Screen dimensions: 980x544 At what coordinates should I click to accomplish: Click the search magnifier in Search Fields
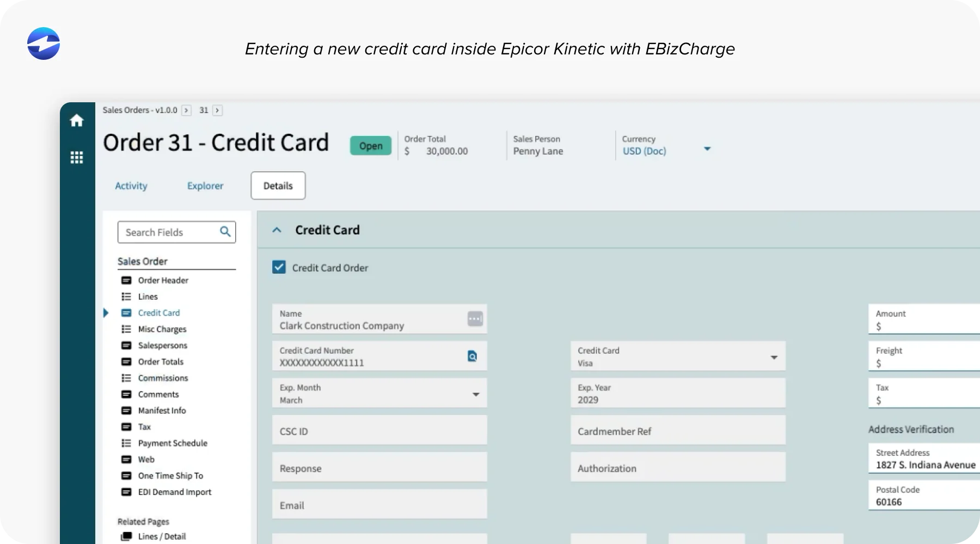point(225,232)
